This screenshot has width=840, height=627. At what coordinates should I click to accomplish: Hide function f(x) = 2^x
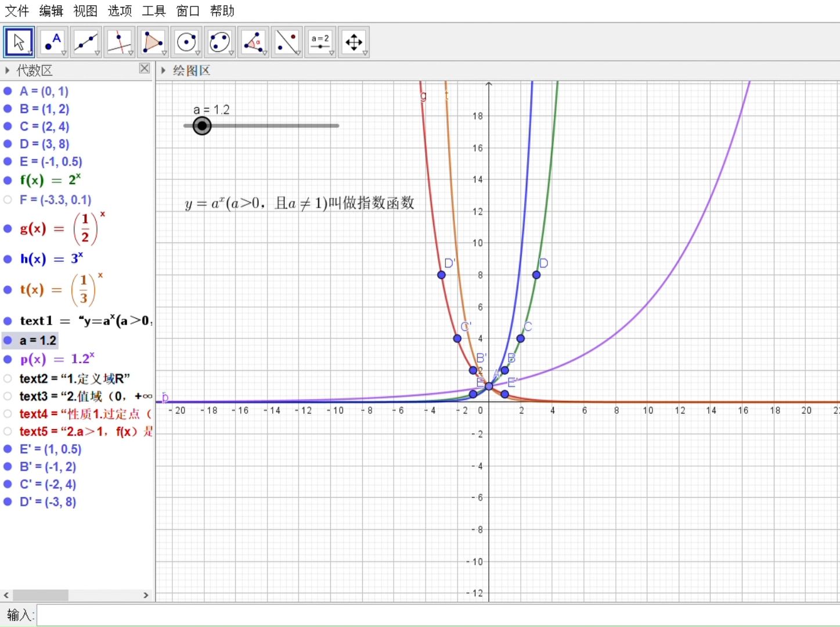coord(8,180)
